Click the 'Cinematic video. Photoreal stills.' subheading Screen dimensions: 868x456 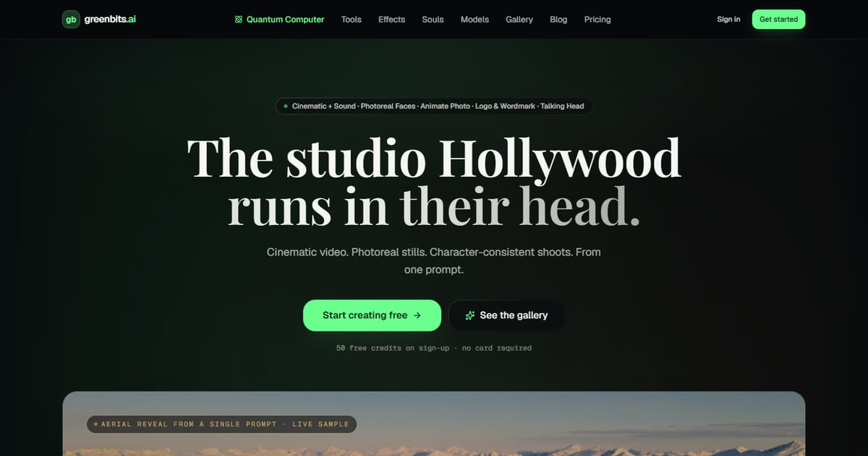(x=434, y=261)
